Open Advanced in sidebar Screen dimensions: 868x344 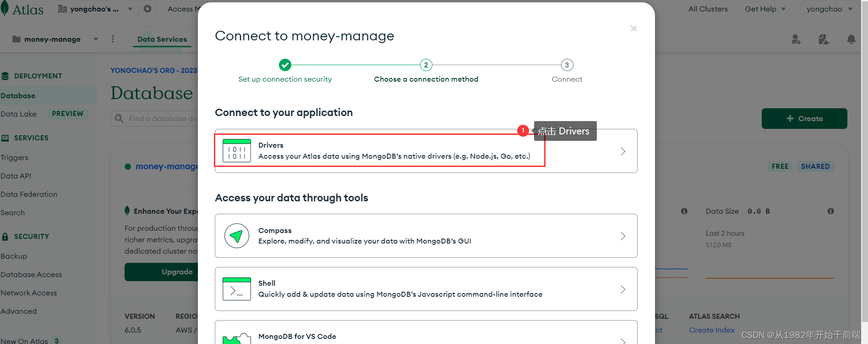point(18,311)
